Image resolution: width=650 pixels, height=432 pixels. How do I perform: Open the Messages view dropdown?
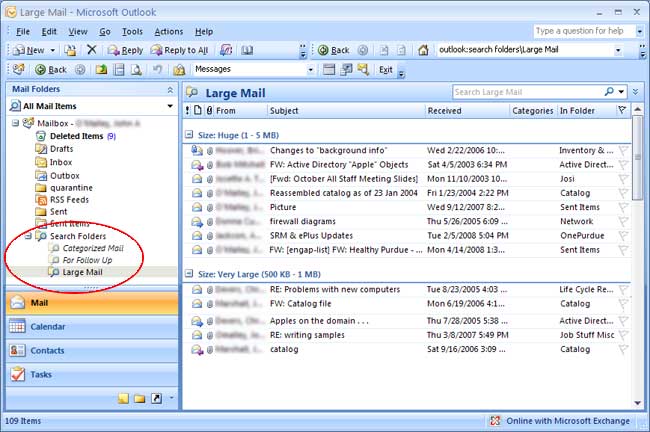pyautogui.click(x=311, y=70)
